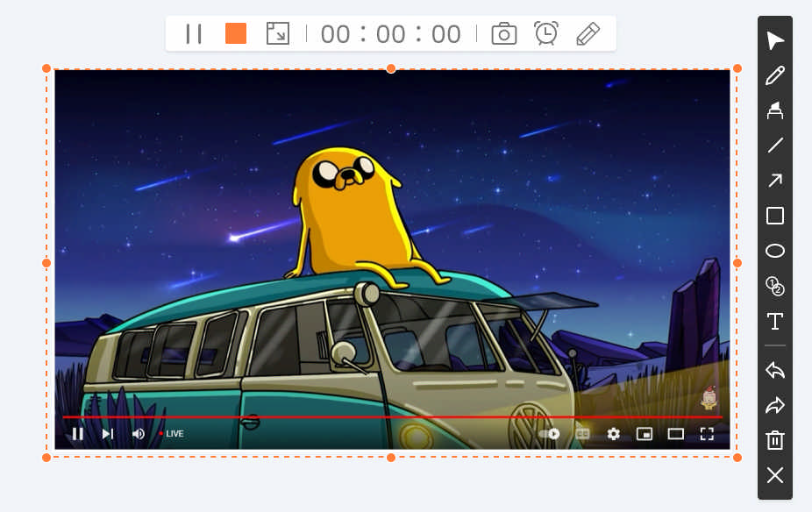
Task: Activate the text annotation tool
Action: (x=775, y=322)
